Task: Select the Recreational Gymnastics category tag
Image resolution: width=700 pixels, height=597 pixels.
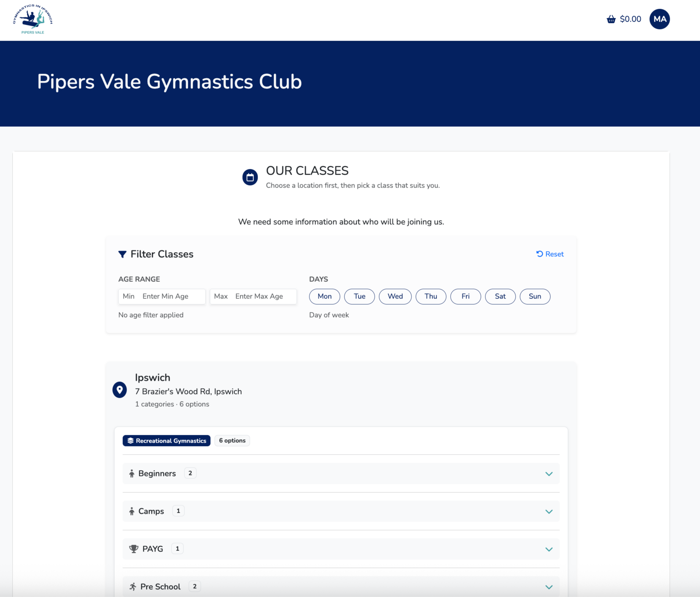Action: click(x=167, y=441)
